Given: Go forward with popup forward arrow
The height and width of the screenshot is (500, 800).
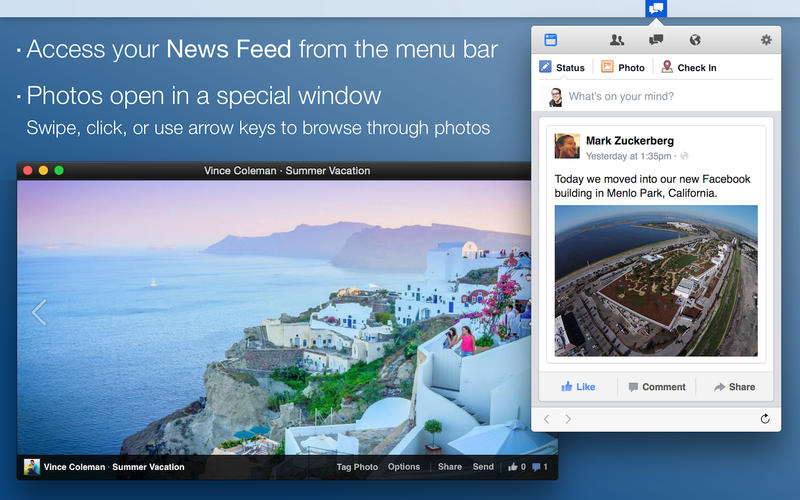Looking at the screenshot, I should [568, 419].
